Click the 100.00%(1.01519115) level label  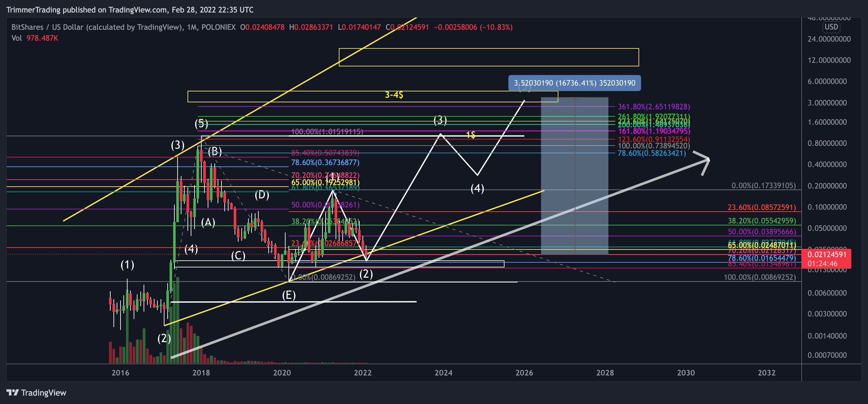click(327, 132)
